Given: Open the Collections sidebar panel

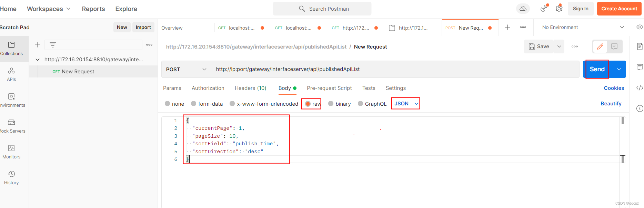Looking at the screenshot, I should click(x=11, y=49).
